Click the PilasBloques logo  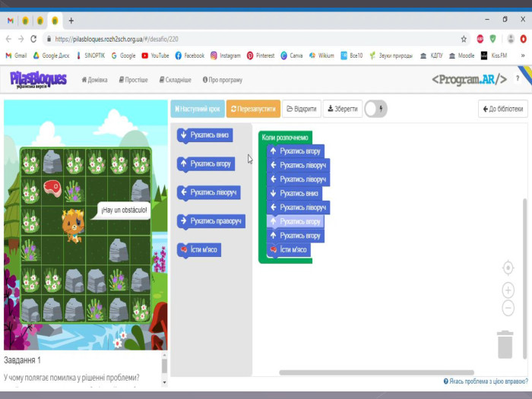coord(38,79)
